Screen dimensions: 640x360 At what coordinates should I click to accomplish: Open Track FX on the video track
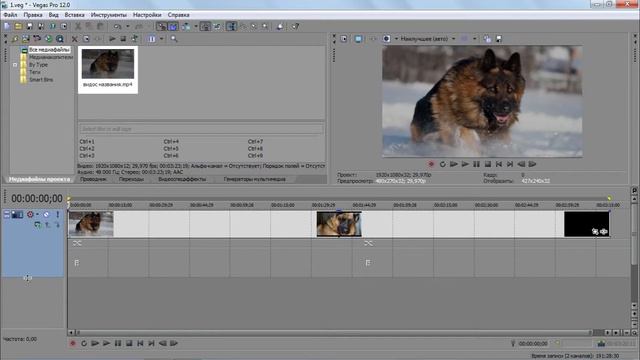[37, 224]
